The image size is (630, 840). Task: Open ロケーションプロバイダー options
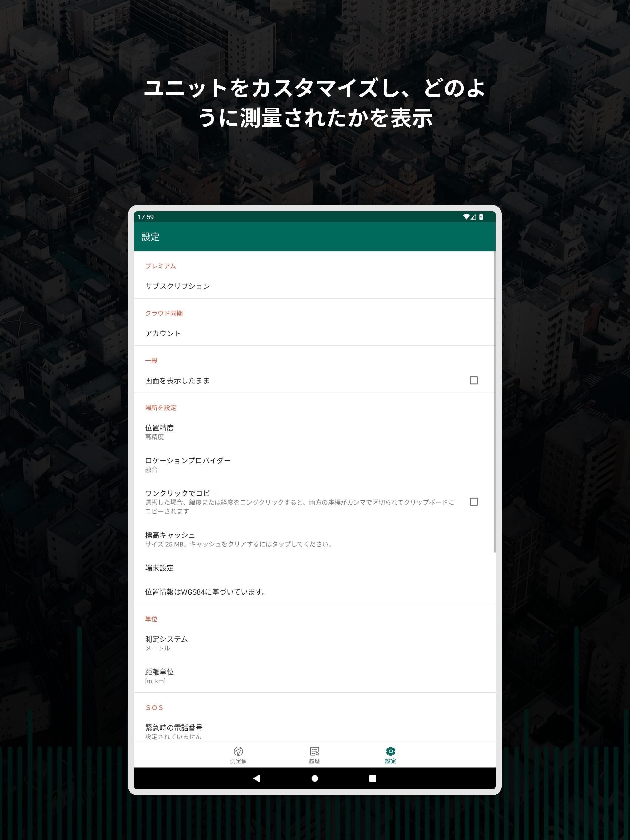[x=315, y=465]
